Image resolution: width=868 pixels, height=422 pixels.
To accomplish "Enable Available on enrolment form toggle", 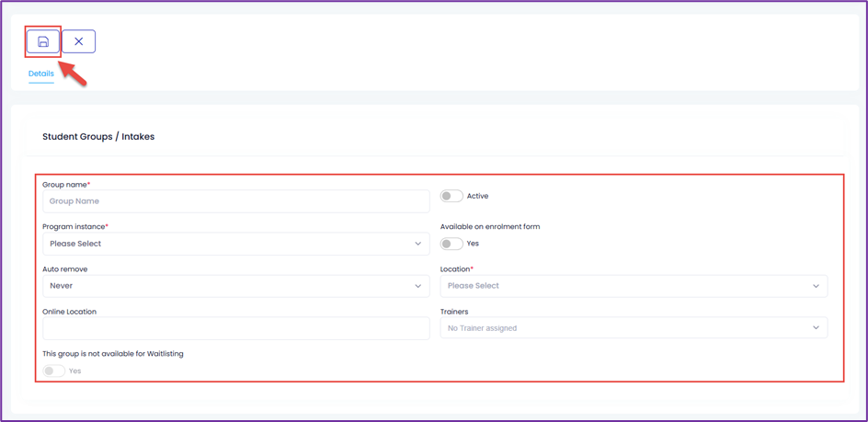I will point(451,244).
